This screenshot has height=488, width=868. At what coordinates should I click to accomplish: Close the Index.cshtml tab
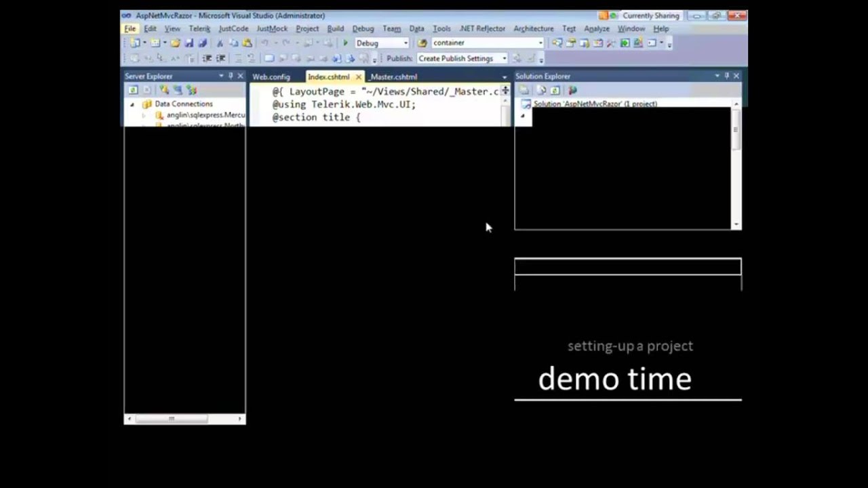pos(359,77)
